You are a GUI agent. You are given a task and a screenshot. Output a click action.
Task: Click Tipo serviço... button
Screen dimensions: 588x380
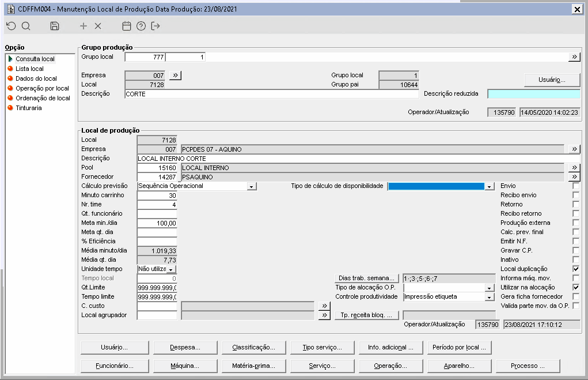(322, 347)
